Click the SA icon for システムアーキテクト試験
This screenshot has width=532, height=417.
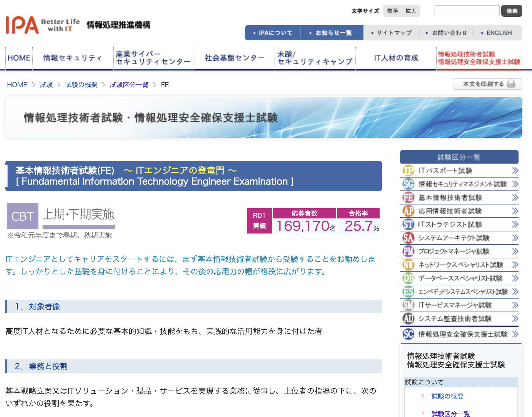(408, 238)
